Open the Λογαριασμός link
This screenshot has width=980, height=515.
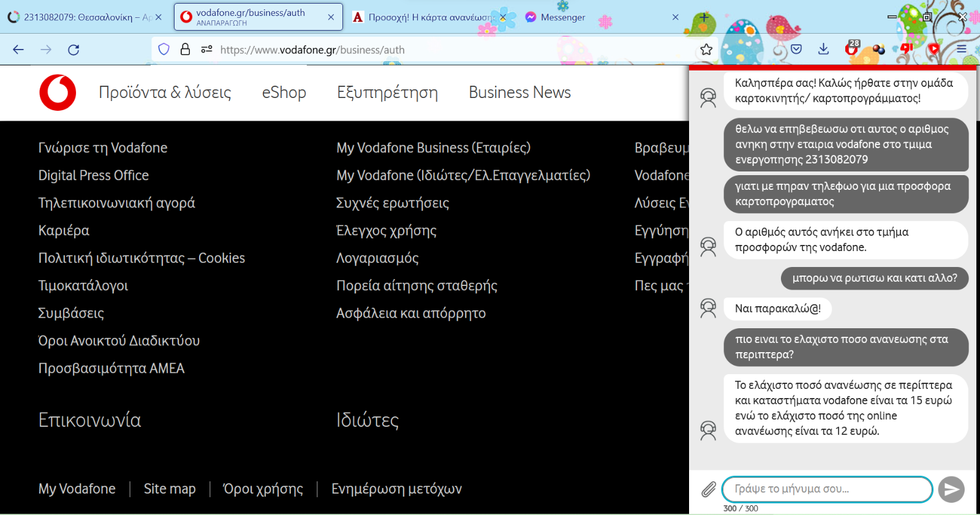click(377, 258)
